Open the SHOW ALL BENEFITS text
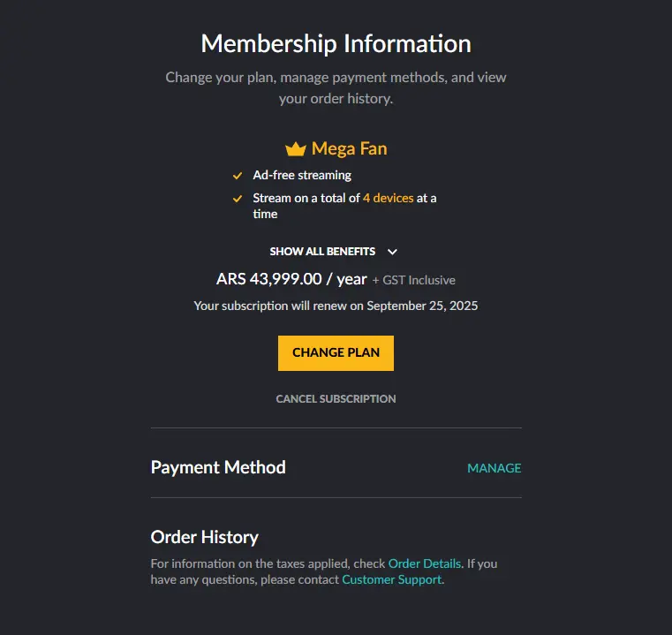The width and height of the screenshot is (672, 635). tap(322, 251)
